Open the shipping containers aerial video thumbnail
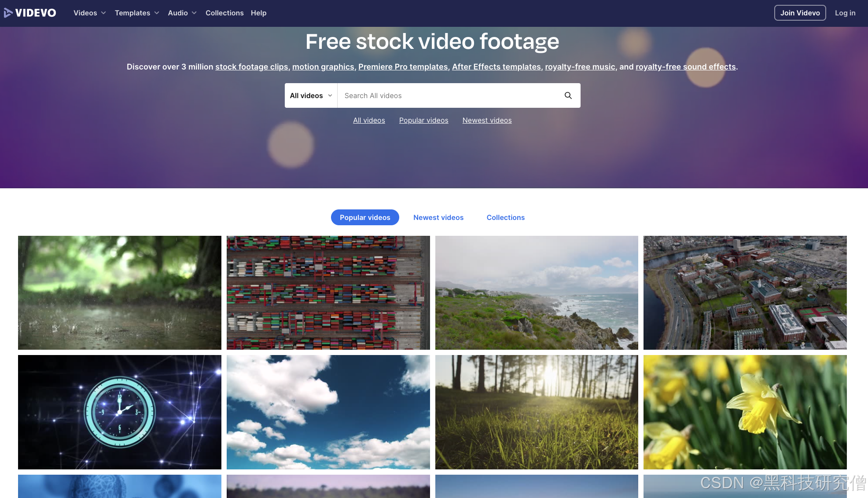This screenshot has width=868, height=498. (x=328, y=293)
